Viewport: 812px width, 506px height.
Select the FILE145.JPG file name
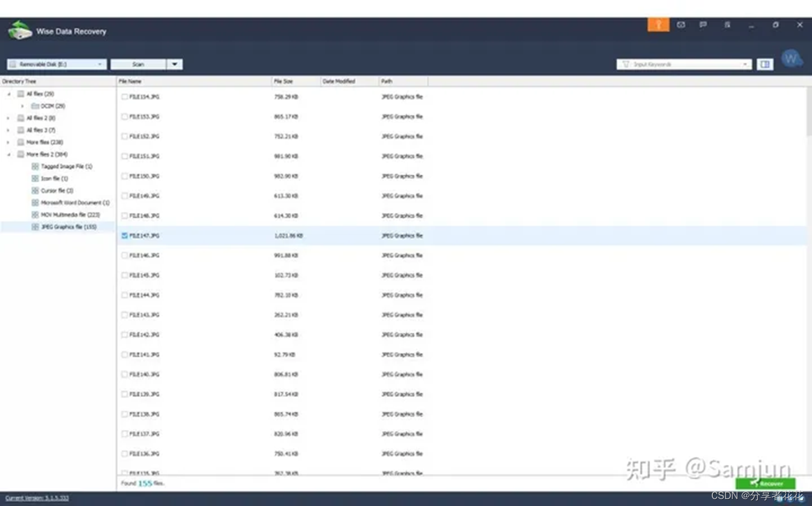pos(144,276)
